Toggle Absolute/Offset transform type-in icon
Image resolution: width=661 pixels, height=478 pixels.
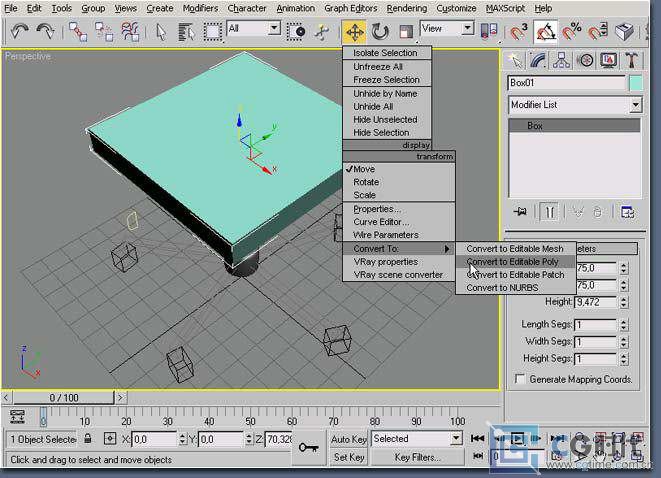[110, 438]
